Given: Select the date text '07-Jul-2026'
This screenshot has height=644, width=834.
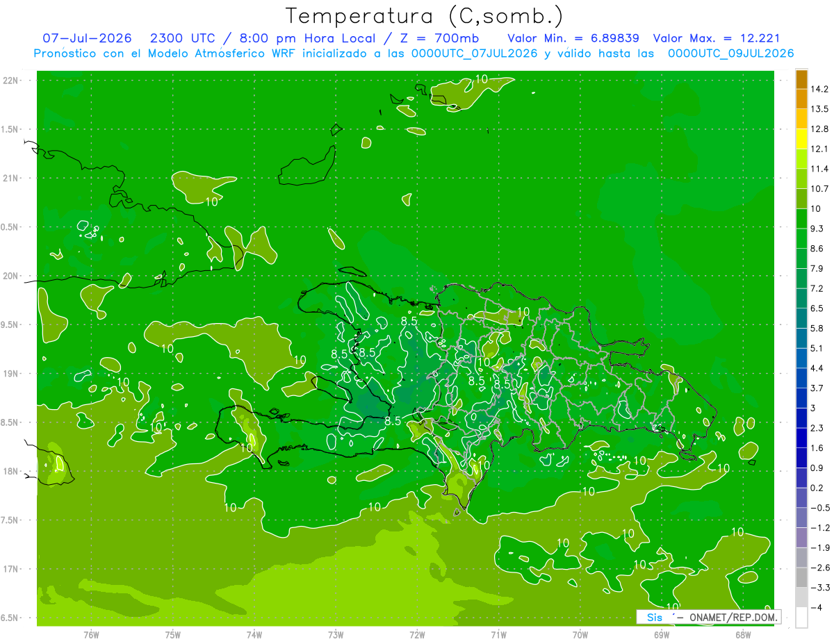Looking at the screenshot, I should (x=87, y=38).
